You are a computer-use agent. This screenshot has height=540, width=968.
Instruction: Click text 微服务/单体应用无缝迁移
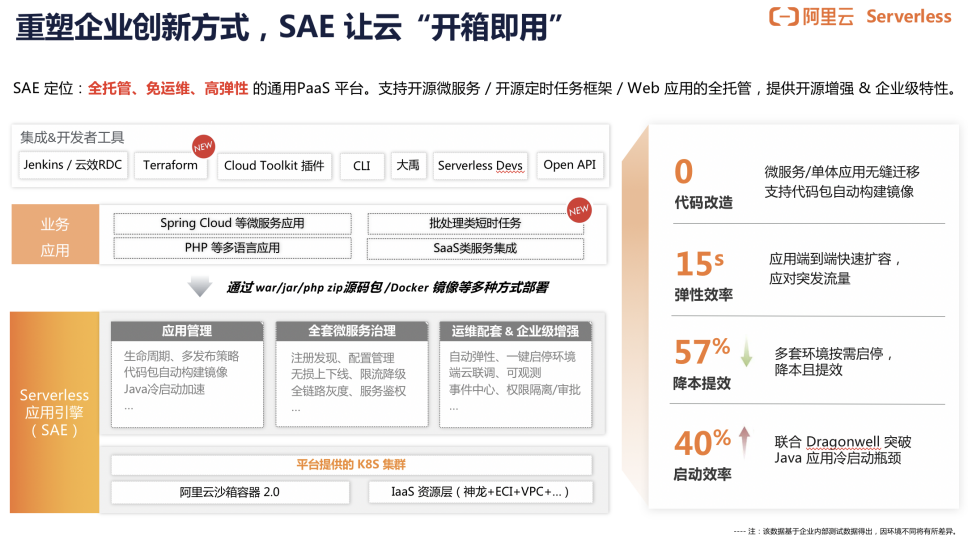pos(841,172)
